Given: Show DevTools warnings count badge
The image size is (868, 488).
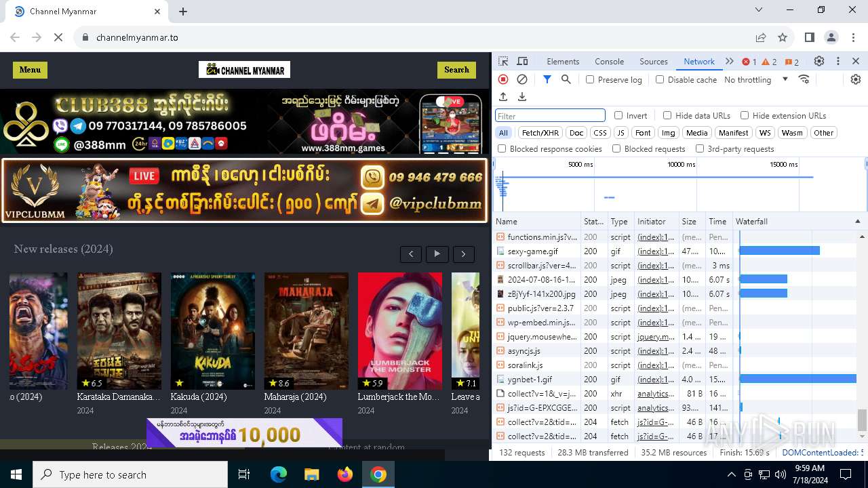Looking at the screenshot, I should tap(770, 62).
